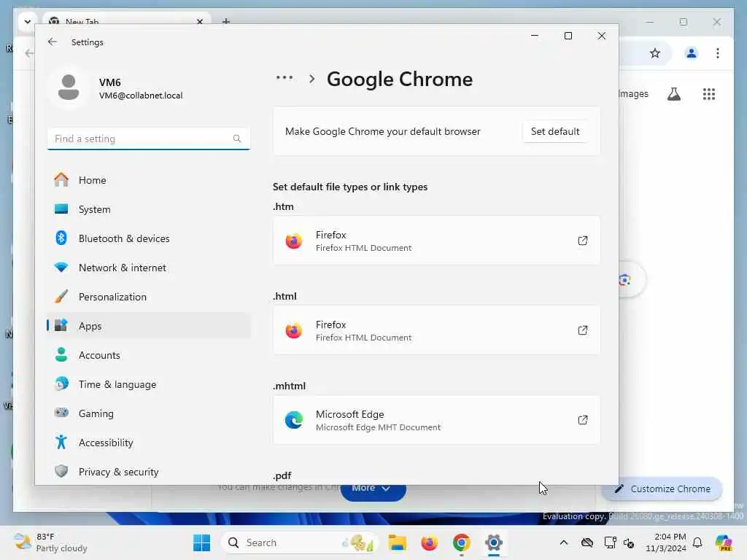Click the VM6 user profile avatar
747x560 pixels.
(x=69, y=87)
